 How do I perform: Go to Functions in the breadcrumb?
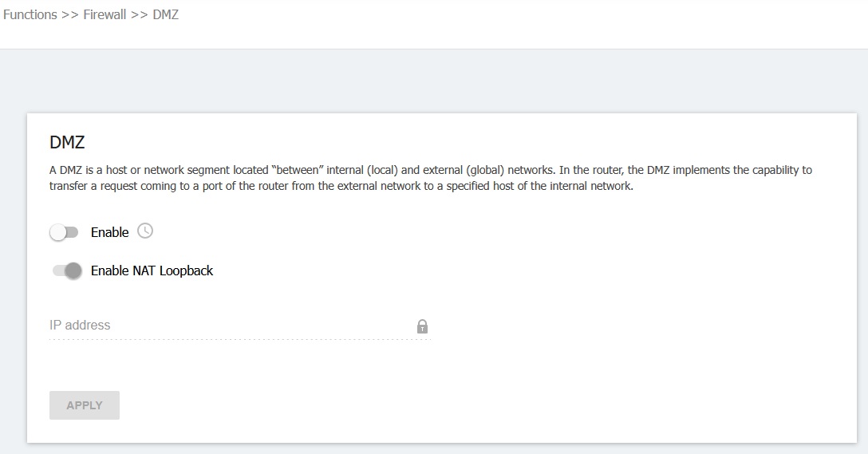point(30,15)
